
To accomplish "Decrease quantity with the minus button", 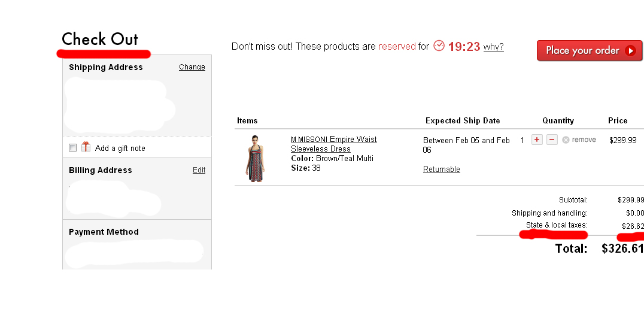I will (x=552, y=140).
